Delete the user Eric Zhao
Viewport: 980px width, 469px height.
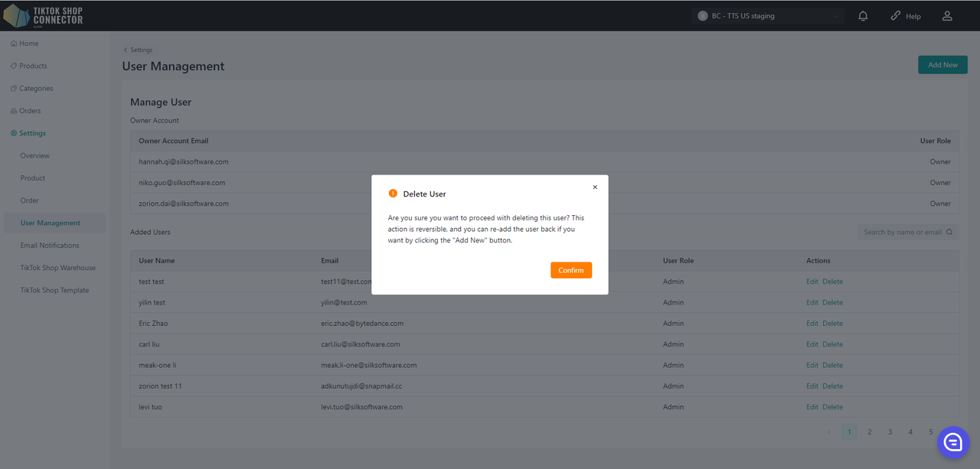click(x=832, y=324)
